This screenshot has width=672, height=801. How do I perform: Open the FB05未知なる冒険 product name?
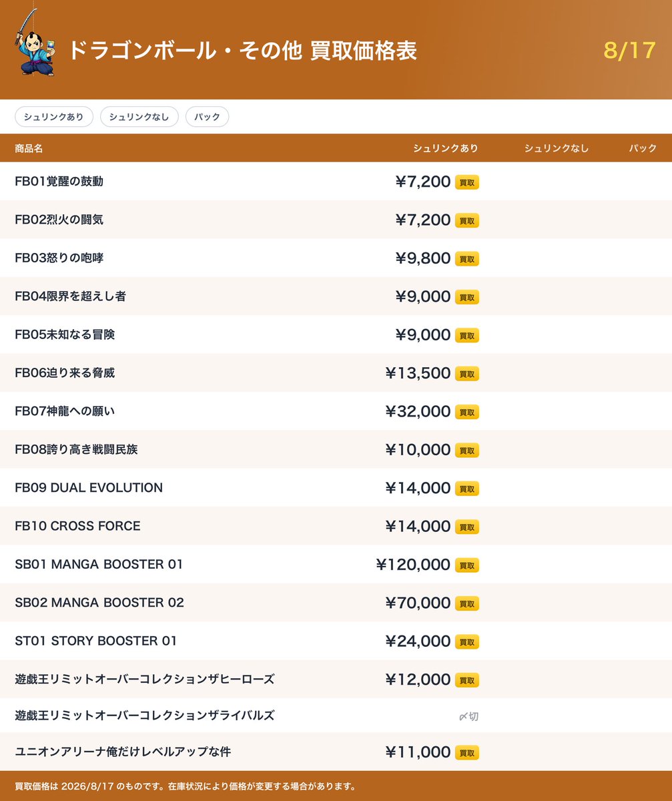point(65,334)
